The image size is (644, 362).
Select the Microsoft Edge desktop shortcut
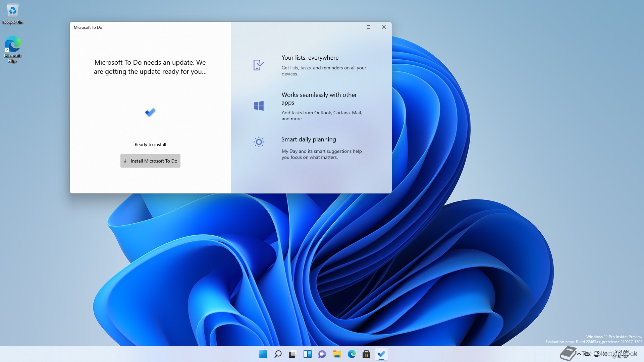pyautogui.click(x=13, y=49)
